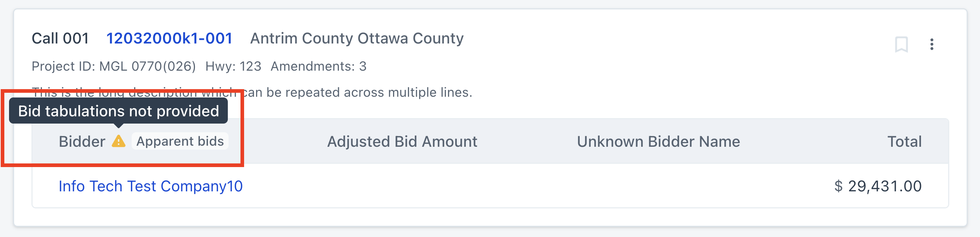Click the Total column header
The width and height of the screenshot is (980, 237).
click(904, 142)
